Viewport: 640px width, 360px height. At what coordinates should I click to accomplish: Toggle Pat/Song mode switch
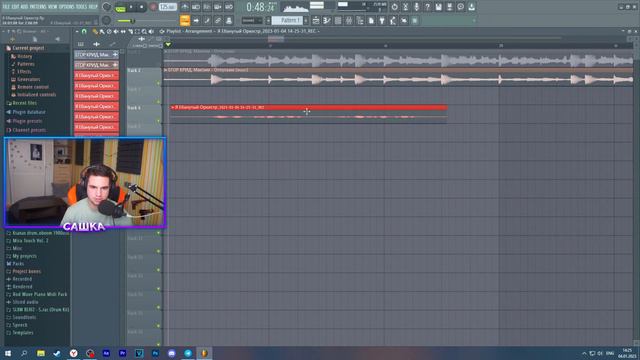[120, 7]
